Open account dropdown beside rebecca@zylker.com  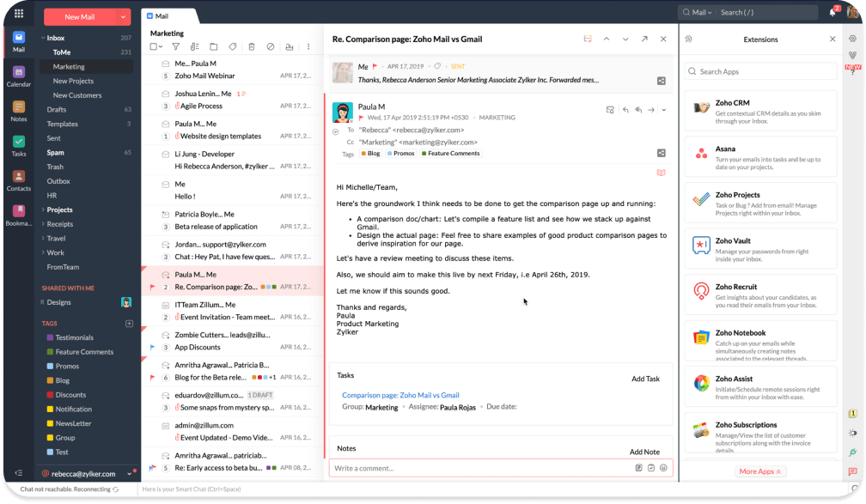(129, 474)
